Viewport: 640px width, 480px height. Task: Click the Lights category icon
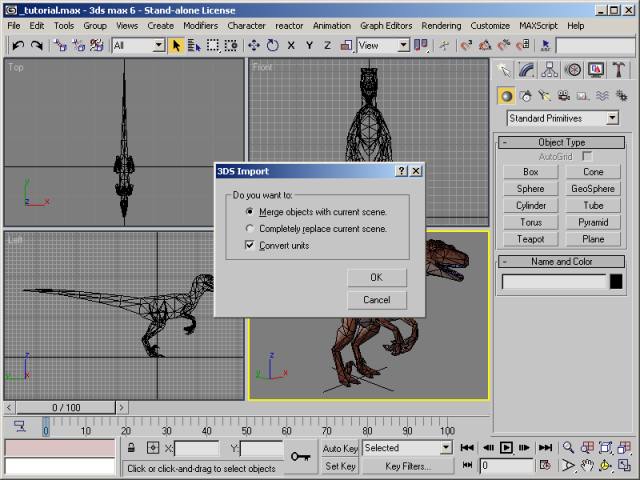pos(545,96)
